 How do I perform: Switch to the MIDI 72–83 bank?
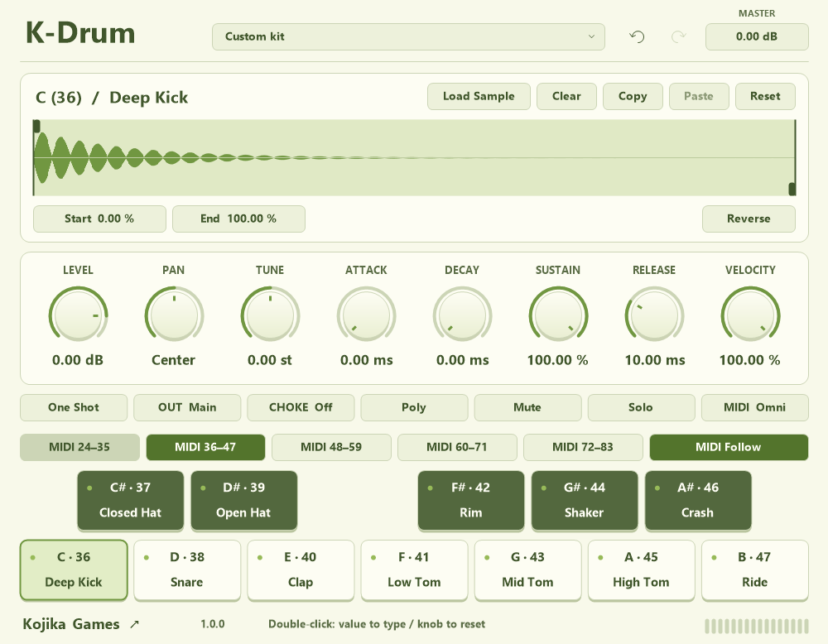(x=583, y=447)
